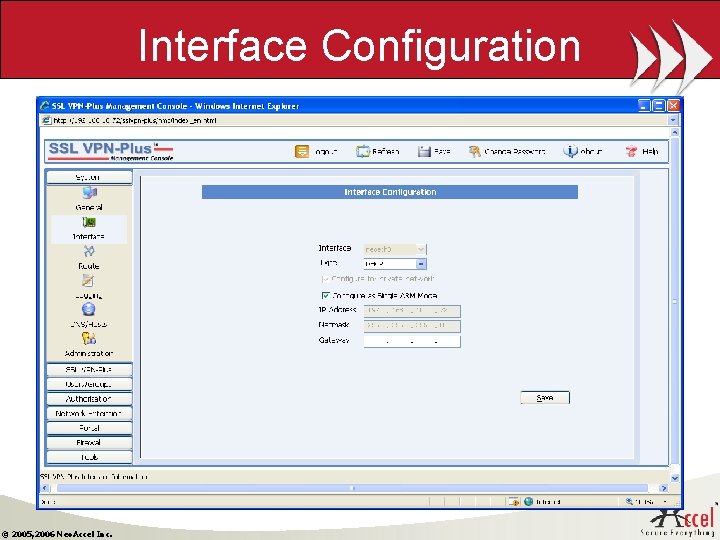Click the horizontal scrollbar right arrow
This screenshot has height=540, width=720.
[664, 488]
